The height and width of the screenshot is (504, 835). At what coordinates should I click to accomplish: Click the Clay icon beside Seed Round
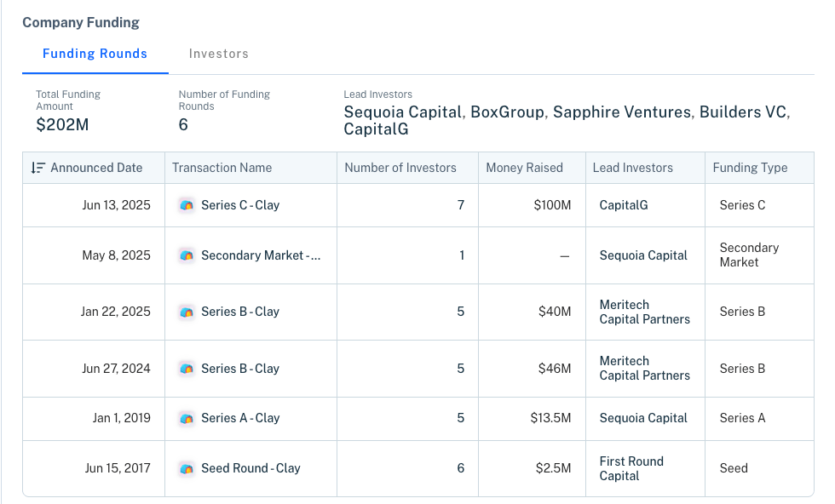tap(187, 468)
